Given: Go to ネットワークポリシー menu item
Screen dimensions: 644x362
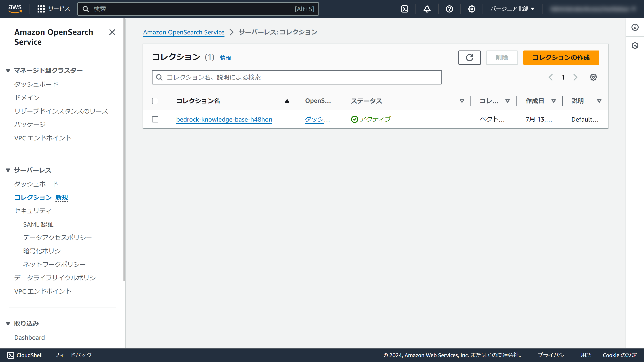Looking at the screenshot, I should point(54,264).
